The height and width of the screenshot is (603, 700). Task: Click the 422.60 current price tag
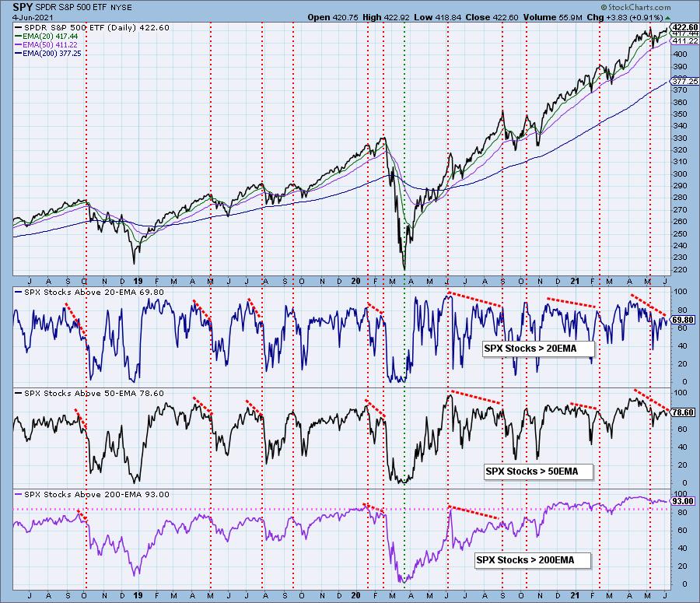tap(684, 27)
